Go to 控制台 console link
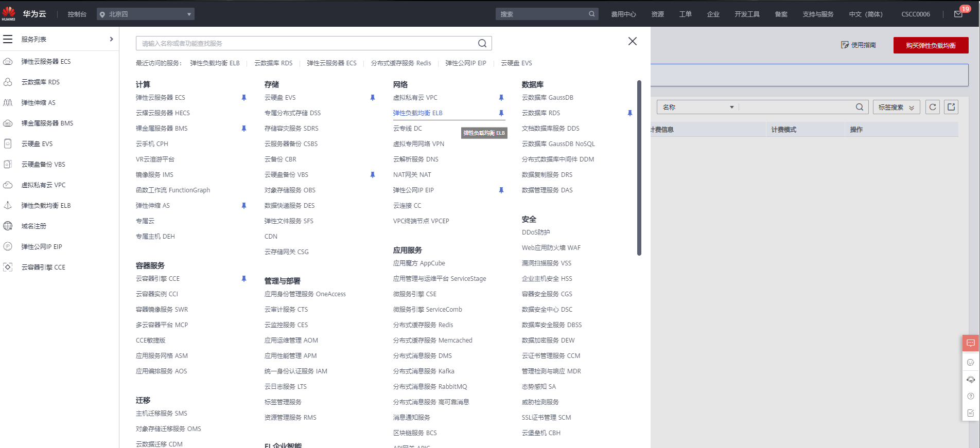The height and width of the screenshot is (448, 980). [77, 14]
